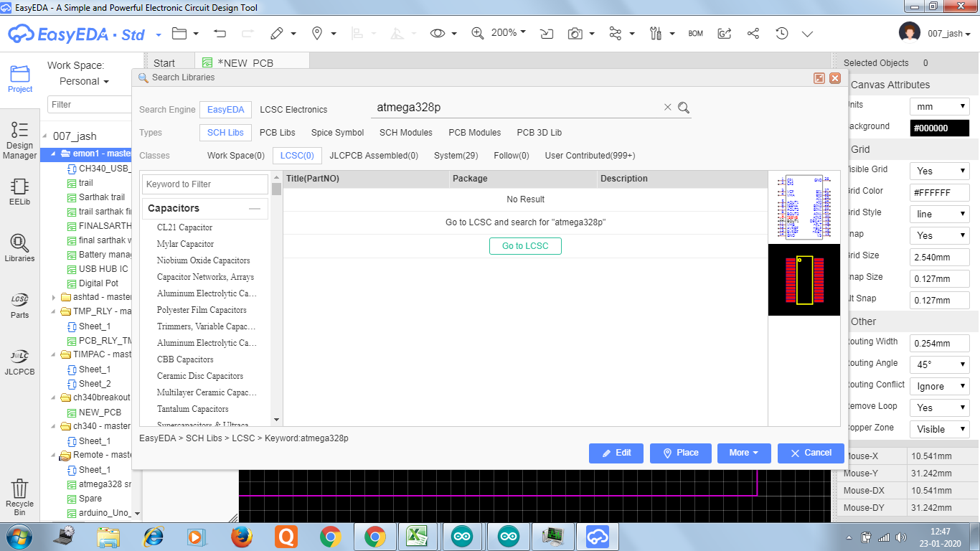This screenshot has height=551, width=980.
Task: Click the file folder toolbar icon
Action: (179, 34)
